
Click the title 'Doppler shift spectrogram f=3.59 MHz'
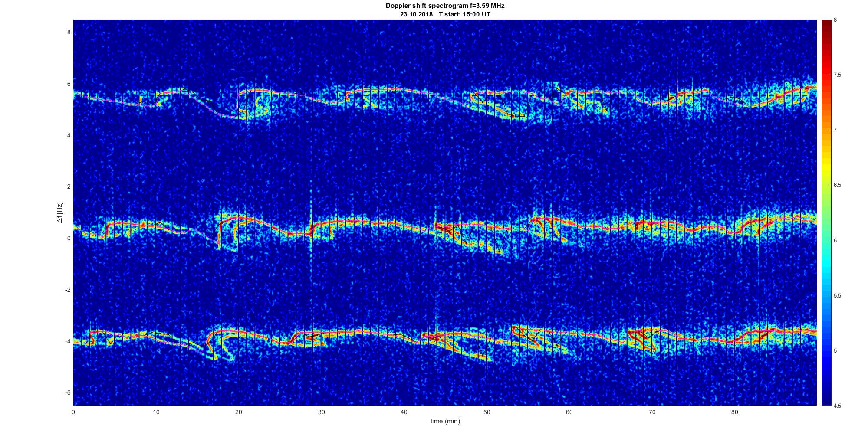[x=445, y=6]
